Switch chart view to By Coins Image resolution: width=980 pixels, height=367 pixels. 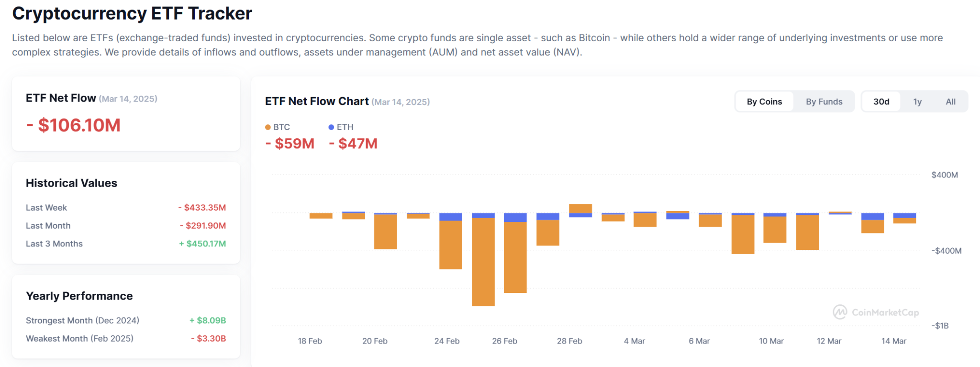click(x=764, y=101)
